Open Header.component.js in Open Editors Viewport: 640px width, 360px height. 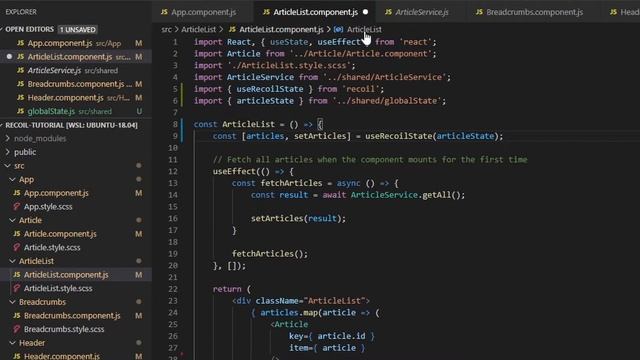click(76, 98)
